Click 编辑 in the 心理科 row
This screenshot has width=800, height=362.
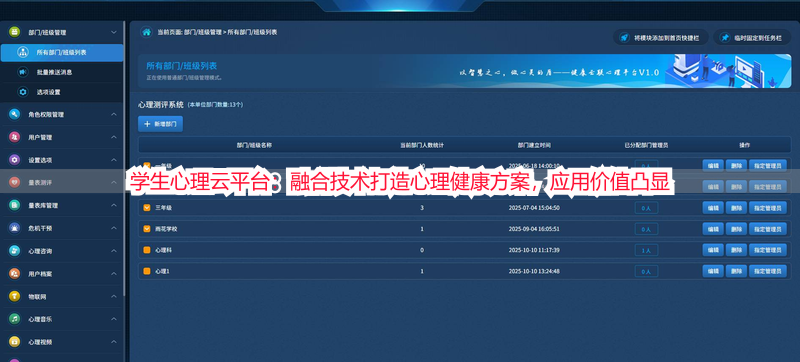click(713, 250)
